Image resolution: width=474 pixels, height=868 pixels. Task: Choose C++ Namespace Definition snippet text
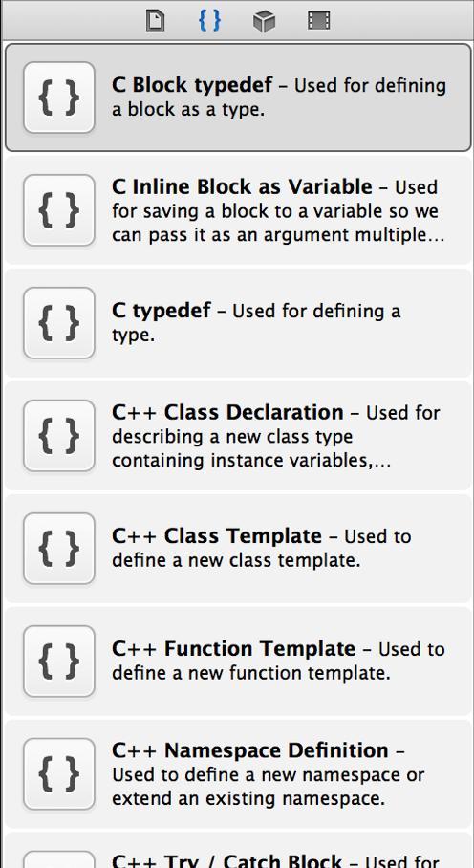coord(269,774)
